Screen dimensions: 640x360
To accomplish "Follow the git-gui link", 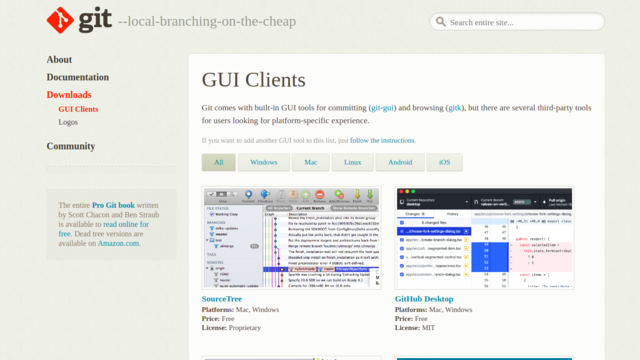I will (x=382, y=108).
